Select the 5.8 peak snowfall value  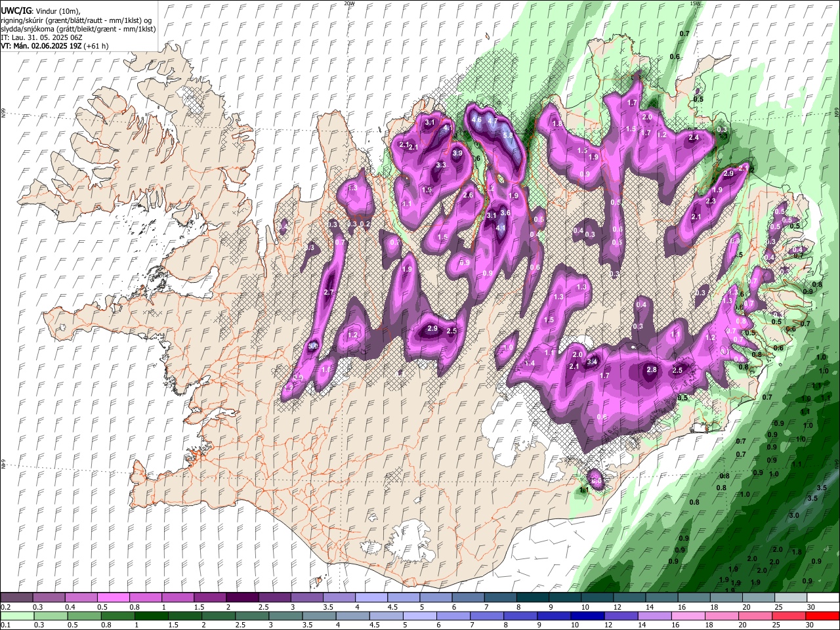pos(508,136)
